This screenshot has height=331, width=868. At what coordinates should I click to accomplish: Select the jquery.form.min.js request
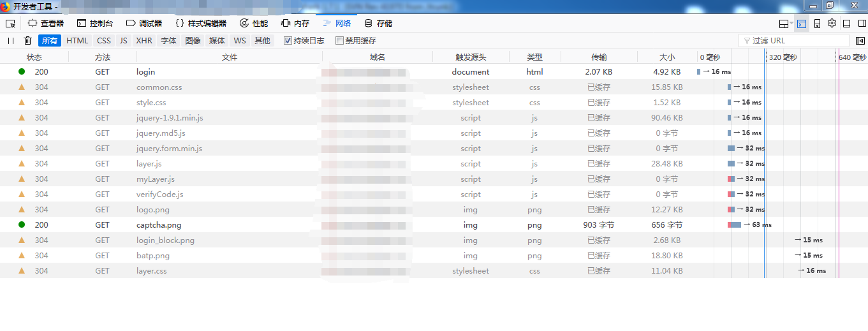[x=434, y=149]
